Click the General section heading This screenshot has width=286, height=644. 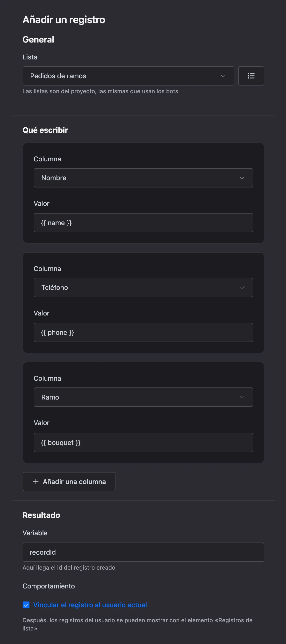click(x=38, y=40)
